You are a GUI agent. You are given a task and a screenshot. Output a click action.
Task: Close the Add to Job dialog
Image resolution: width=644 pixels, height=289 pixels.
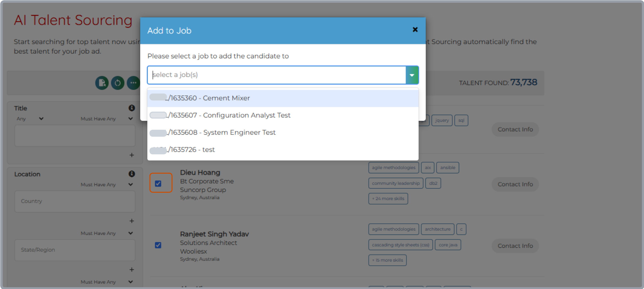415,30
